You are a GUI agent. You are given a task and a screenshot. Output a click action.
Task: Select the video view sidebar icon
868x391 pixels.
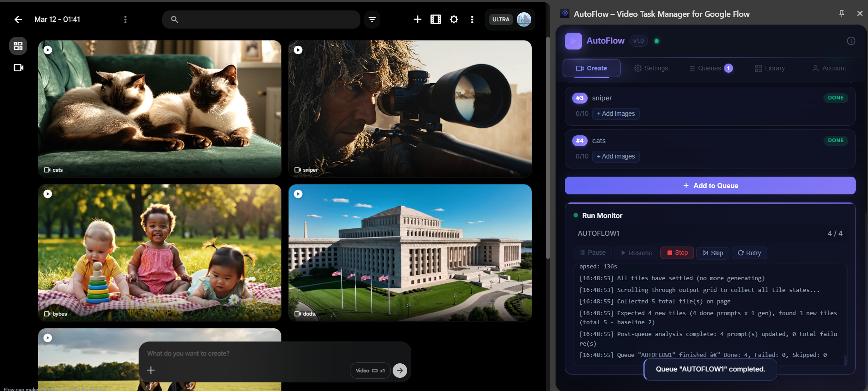18,68
